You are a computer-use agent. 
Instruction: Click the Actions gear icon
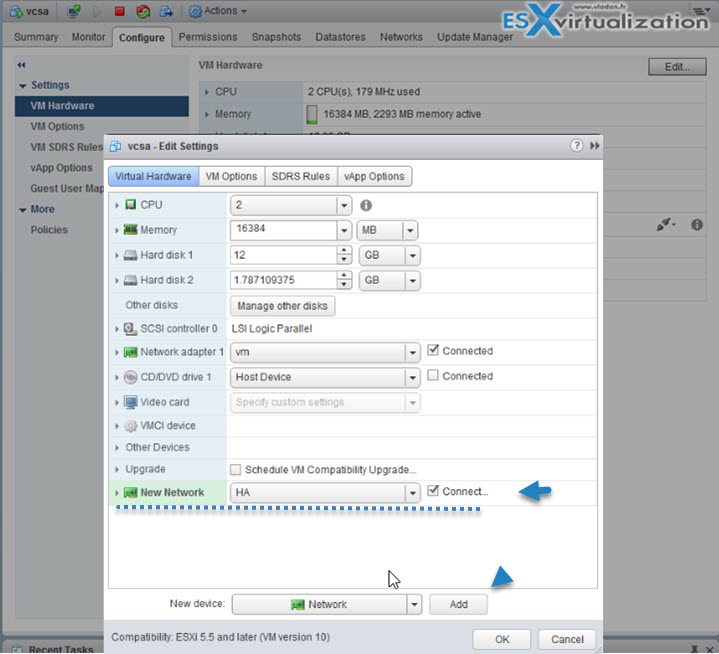coord(193,11)
